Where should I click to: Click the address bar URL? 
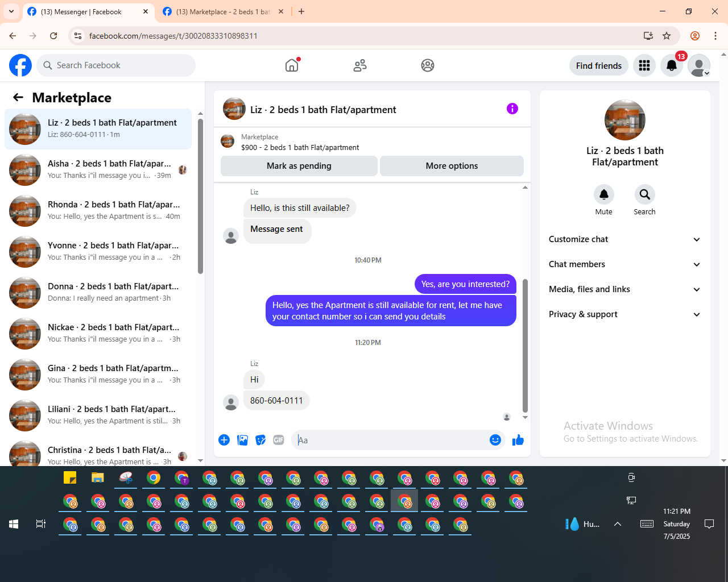173,36
